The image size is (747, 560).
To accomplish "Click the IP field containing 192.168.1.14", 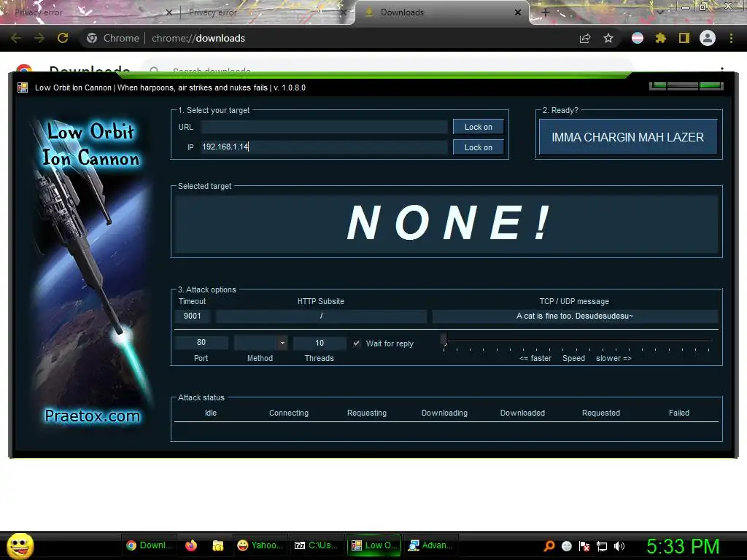I will [x=324, y=147].
